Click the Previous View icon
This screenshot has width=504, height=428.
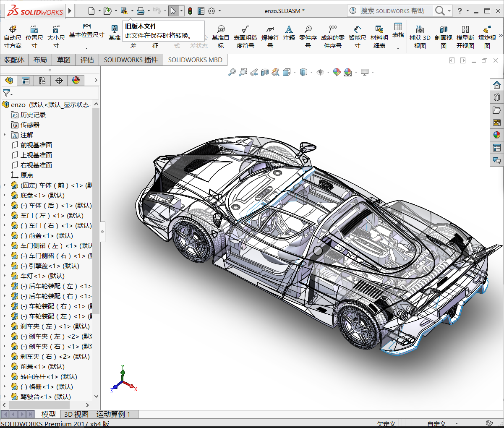pyautogui.click(x=254, y=72)
